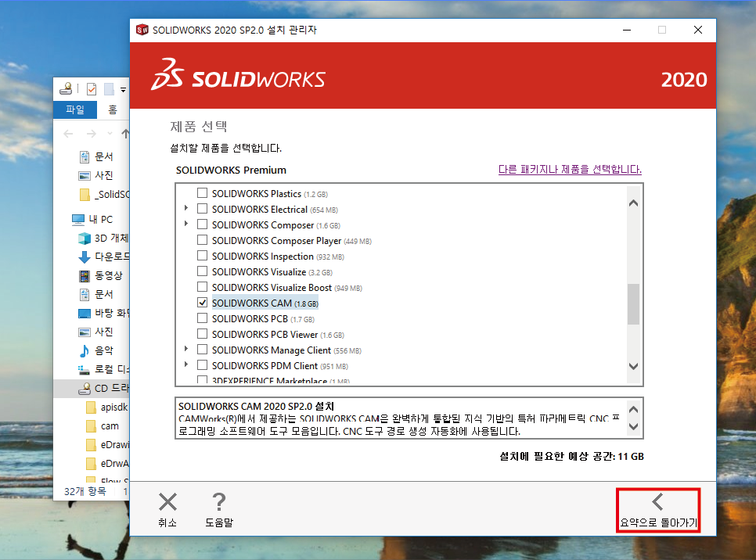The height and width of the screenshot is (560, 756).
Task: Open Help (도움말) question mark icon
Action: coord(219,501)
